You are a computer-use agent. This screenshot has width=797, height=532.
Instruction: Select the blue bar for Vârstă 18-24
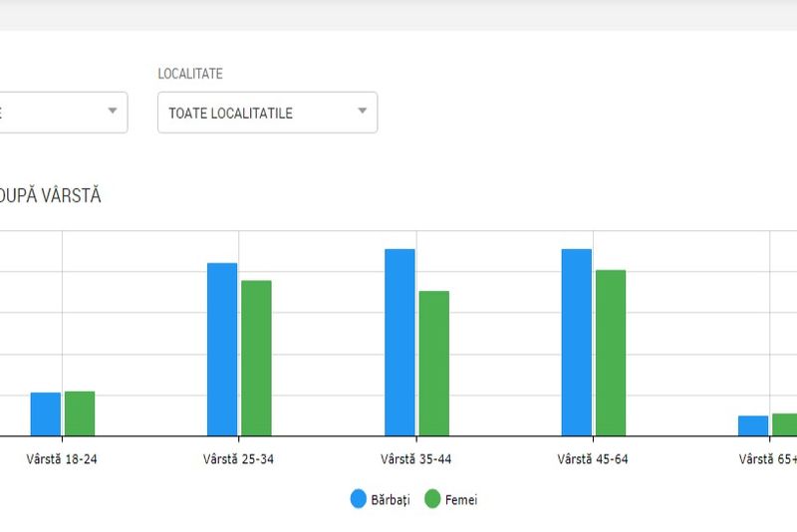46,414
